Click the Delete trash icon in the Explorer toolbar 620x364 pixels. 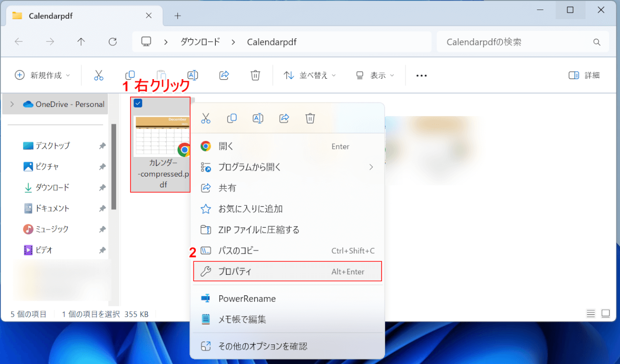[x=255, y=75]
